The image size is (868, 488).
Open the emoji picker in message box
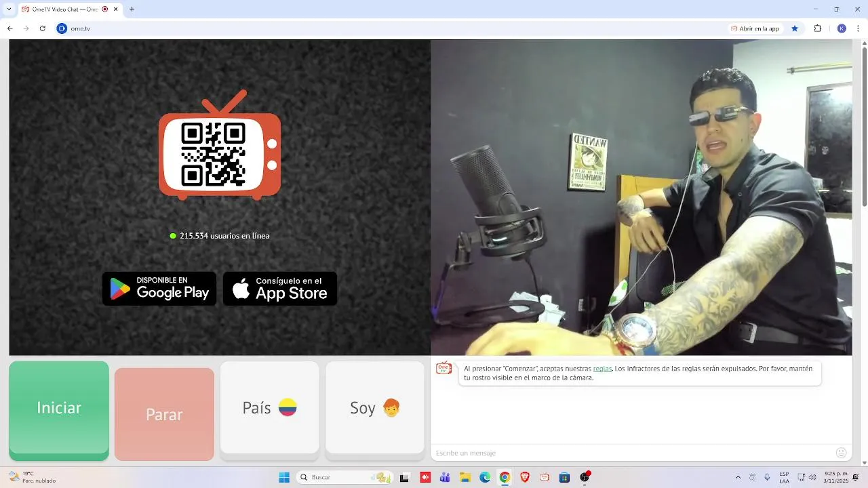tap(842, 453)
